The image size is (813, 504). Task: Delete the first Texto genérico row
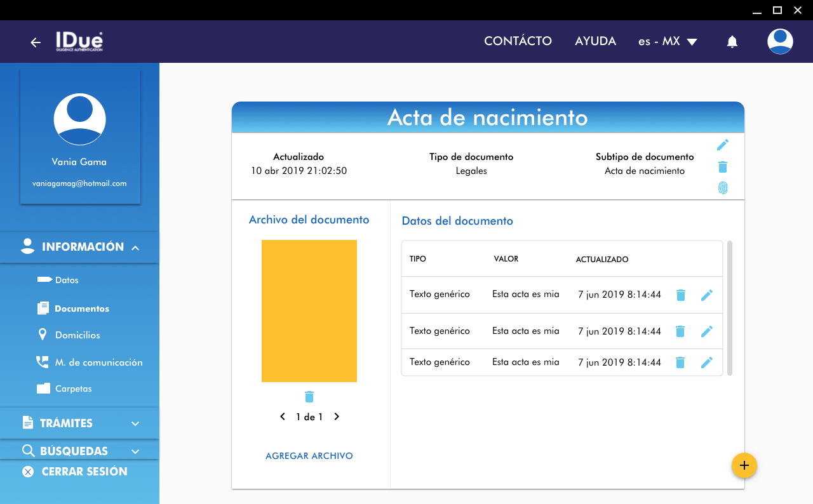tap(680, 295)
